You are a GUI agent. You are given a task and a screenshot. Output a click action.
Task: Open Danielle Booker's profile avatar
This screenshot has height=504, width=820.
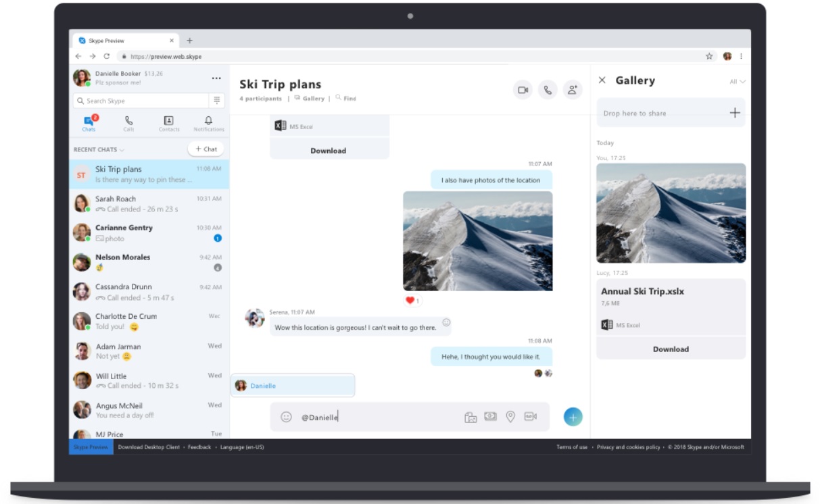[x=82, y=78]
